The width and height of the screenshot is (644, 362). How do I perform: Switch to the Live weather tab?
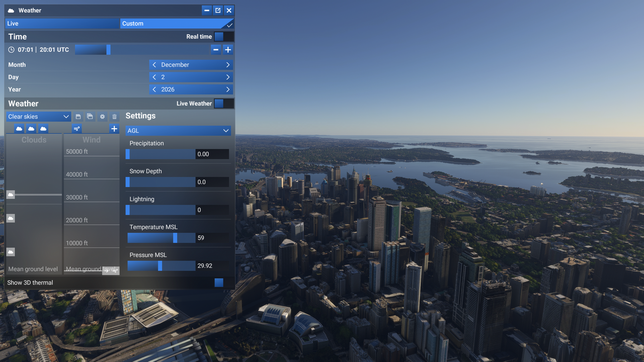click(x=62, y=24)
